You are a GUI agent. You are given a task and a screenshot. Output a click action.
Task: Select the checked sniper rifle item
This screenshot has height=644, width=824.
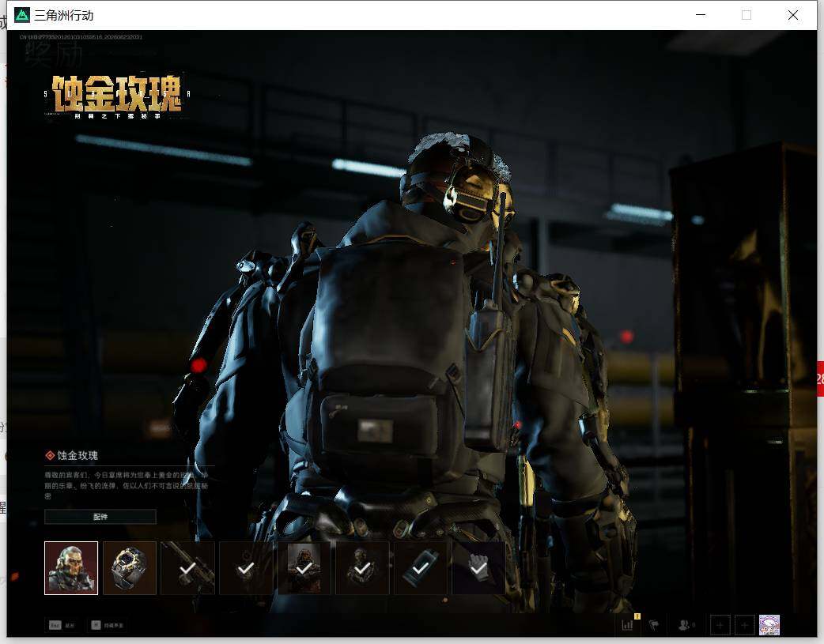[x=187, y=568]
